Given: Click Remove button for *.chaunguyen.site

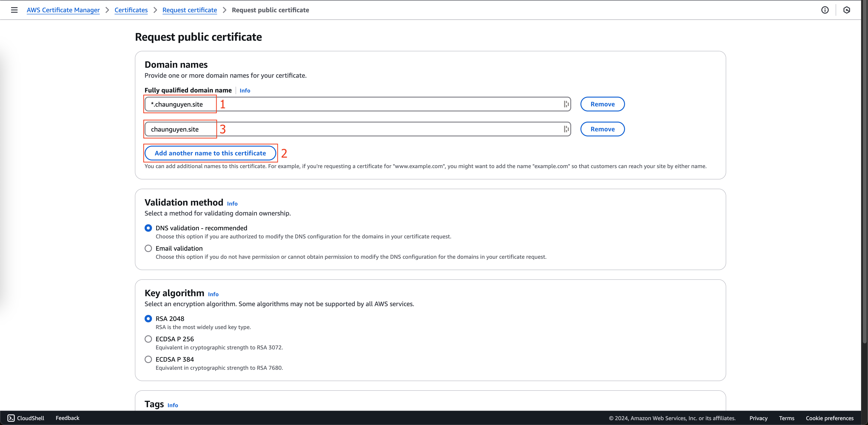Looking at the screenshot, I should [x=602, y=104].
